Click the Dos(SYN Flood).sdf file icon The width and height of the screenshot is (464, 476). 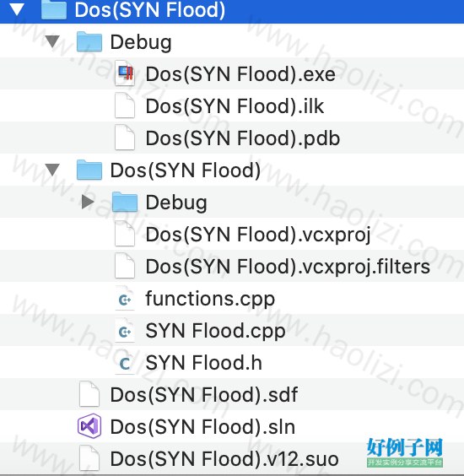pyautogui.click(x=89, y=394)
